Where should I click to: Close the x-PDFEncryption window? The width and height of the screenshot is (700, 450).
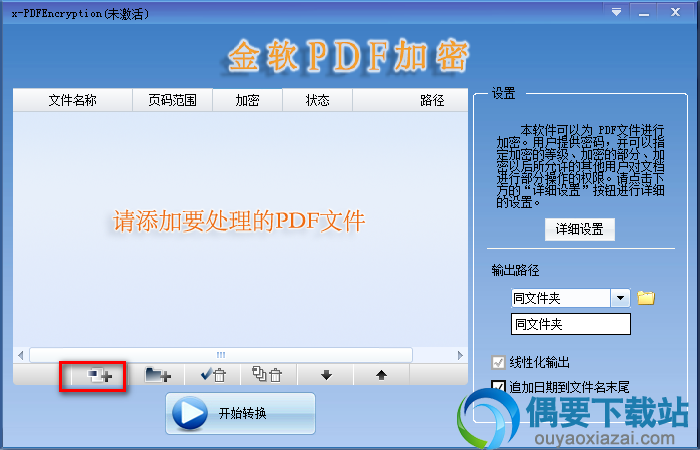[675, 12]
